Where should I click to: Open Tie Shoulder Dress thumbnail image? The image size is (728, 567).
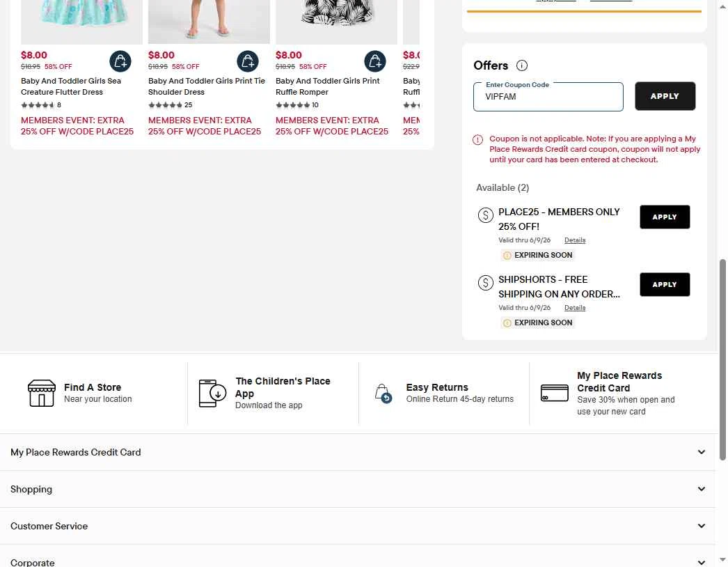click(x=209, y=22)
